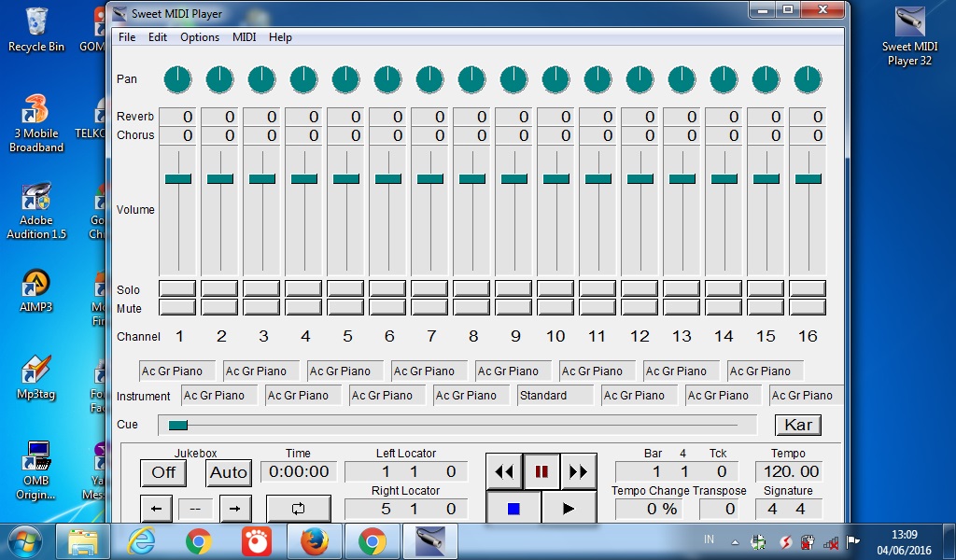This screenshot has height=560, width=956.
Task: Open the Sweet MIDI Player 32 desktop shortcut
Action: (909, 36)
